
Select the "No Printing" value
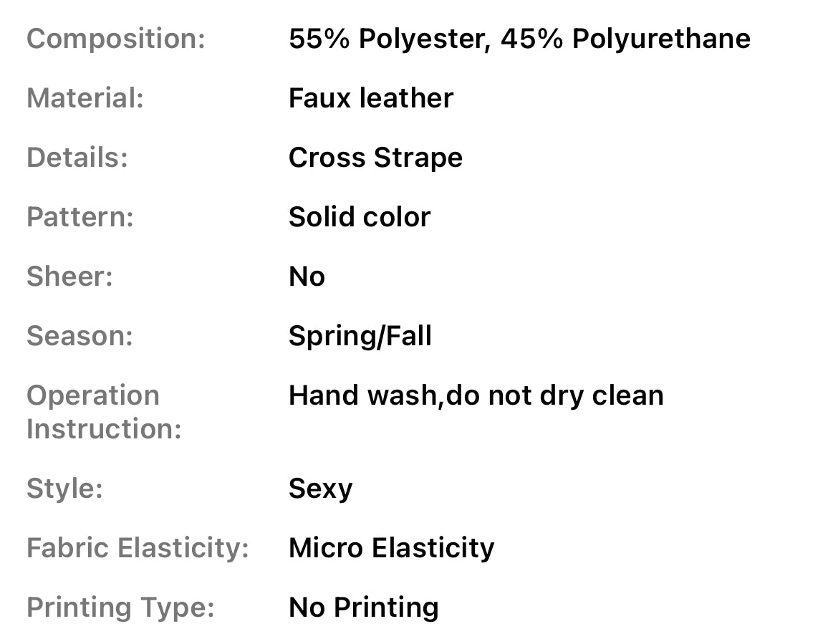point(363,607)
